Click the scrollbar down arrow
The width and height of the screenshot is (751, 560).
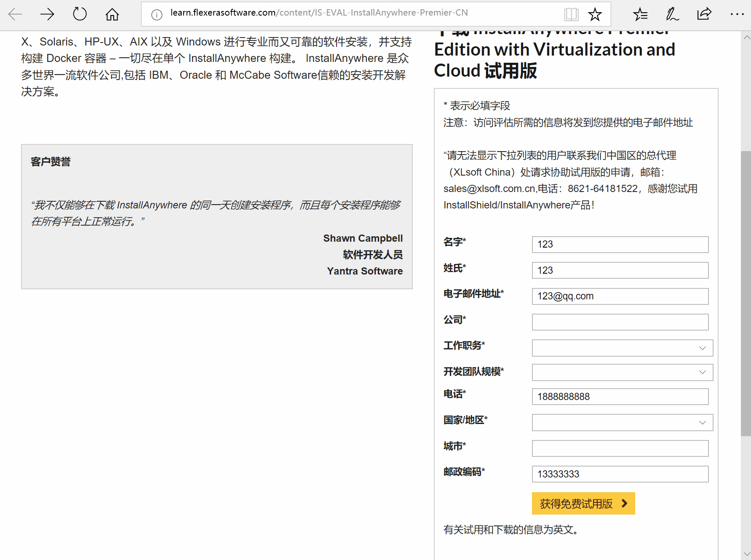tap(746, 554)
